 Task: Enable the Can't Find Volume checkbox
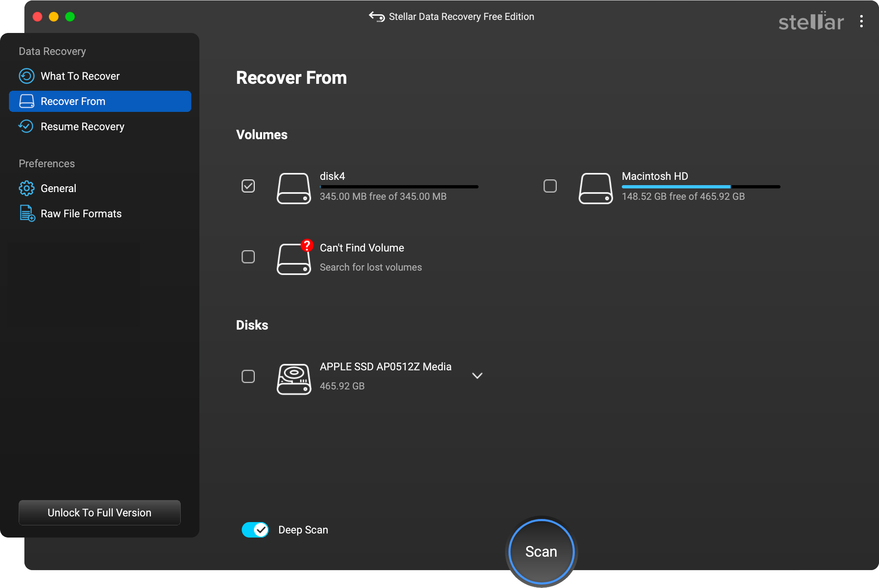[x=248, y=256]
